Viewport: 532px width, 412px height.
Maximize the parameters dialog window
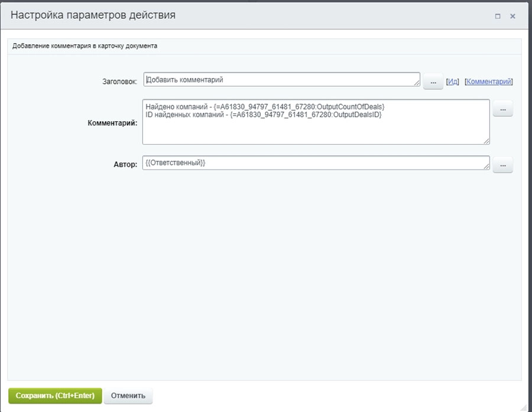click(498, 17)
